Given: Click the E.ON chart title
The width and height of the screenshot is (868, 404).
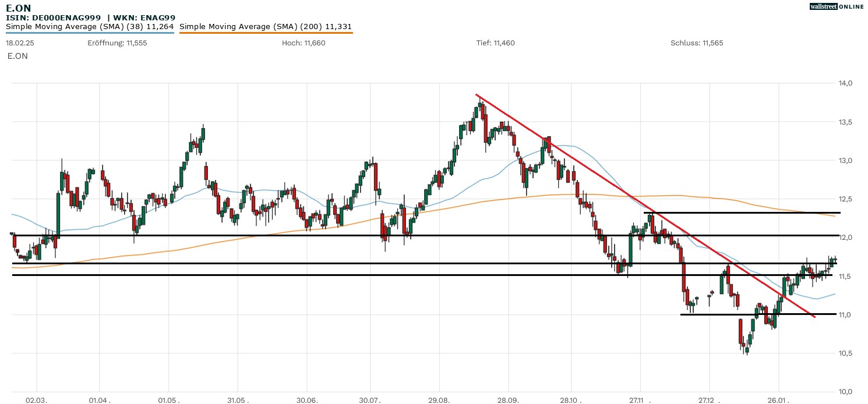Looking at the screenshot, I should point(19,8).
